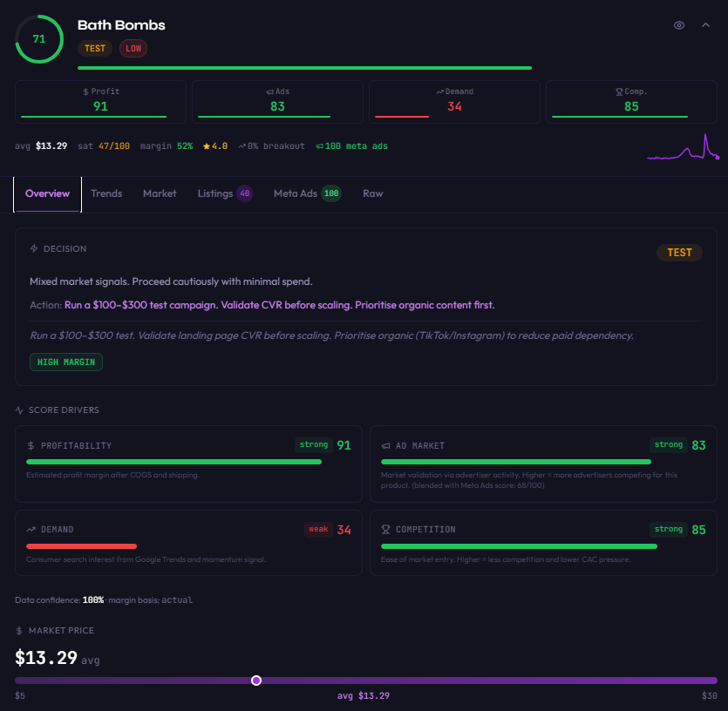Click the $5 minimum price label

click(x=20, y=695)
